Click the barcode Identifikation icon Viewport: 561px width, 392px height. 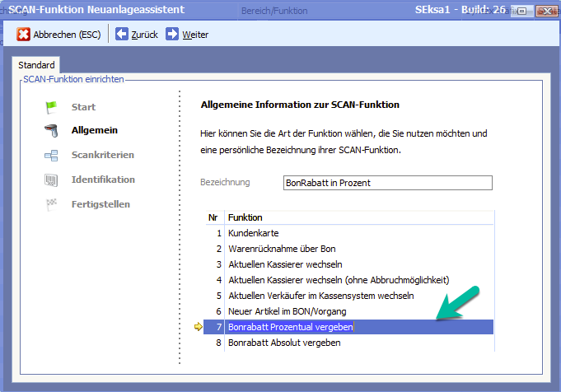coord(53,180)
